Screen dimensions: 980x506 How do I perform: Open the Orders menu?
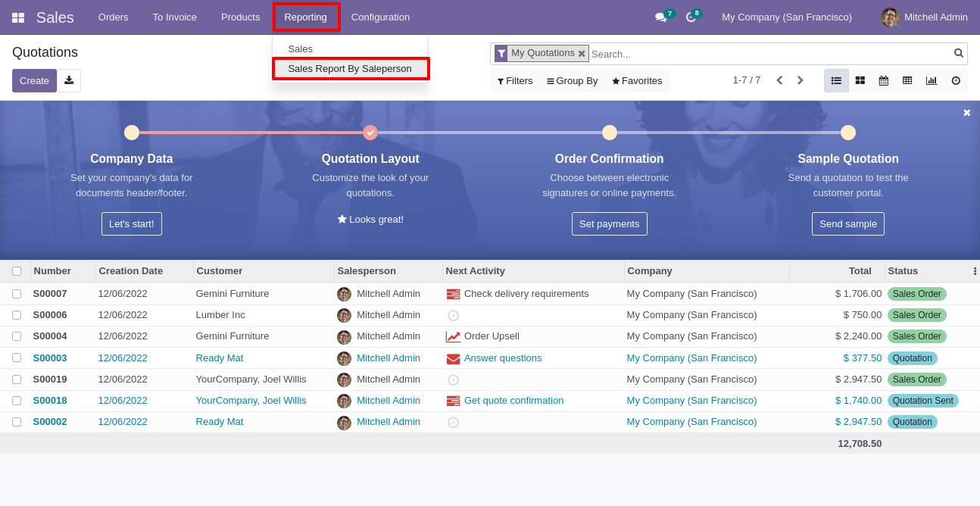click(x=114, y=17)
